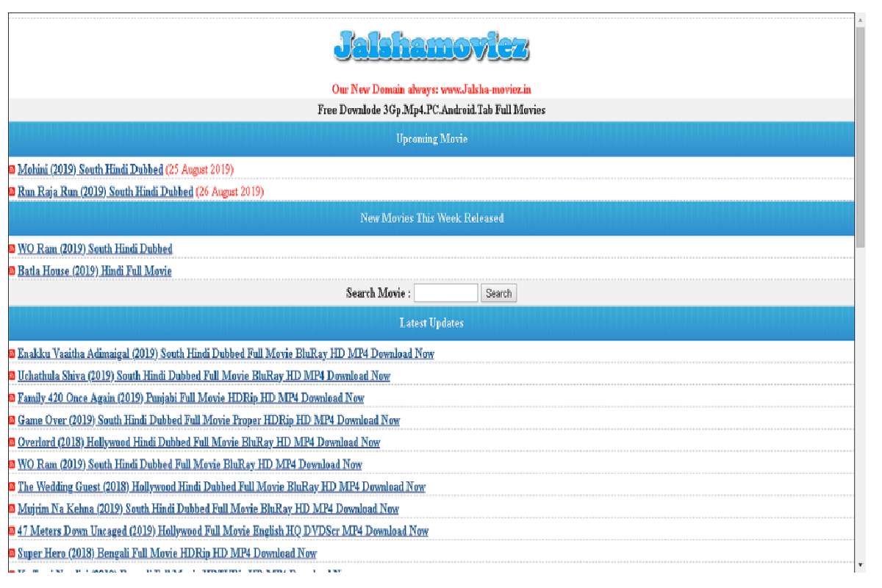This screenshot has width=882, height=588.
Task: Click the vertical scrollbar thumb
Action: [x=861, y=137]
